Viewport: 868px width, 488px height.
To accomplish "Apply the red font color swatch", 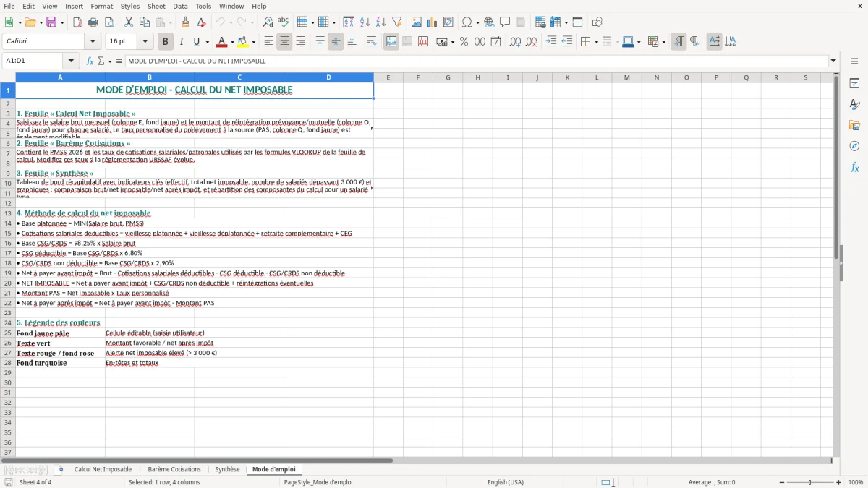I will click(221, 42).
